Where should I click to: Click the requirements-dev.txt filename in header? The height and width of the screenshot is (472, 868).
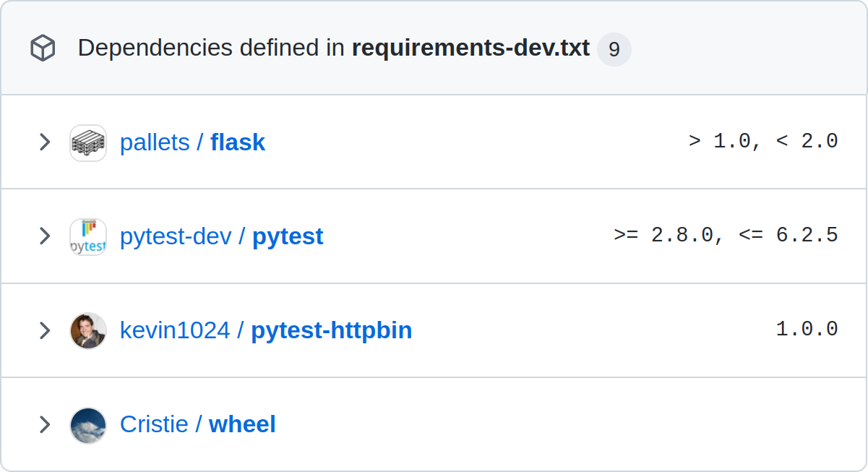pos(470,48)
